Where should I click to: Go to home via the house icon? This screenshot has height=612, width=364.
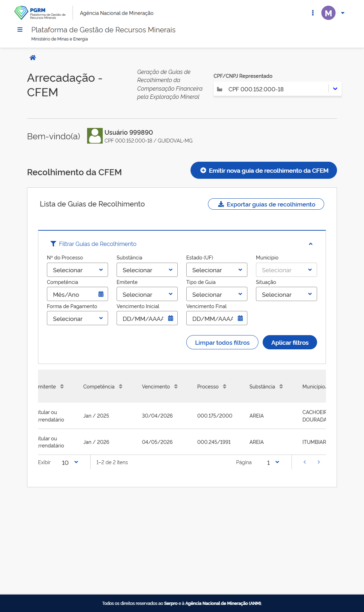pyautogui.click(x=33, y=58)
